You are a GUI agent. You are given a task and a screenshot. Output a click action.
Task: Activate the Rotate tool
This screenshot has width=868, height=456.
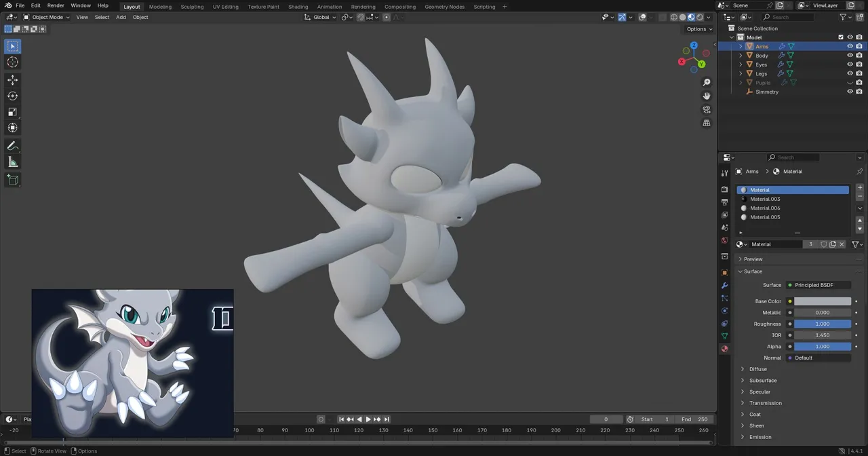12,96
